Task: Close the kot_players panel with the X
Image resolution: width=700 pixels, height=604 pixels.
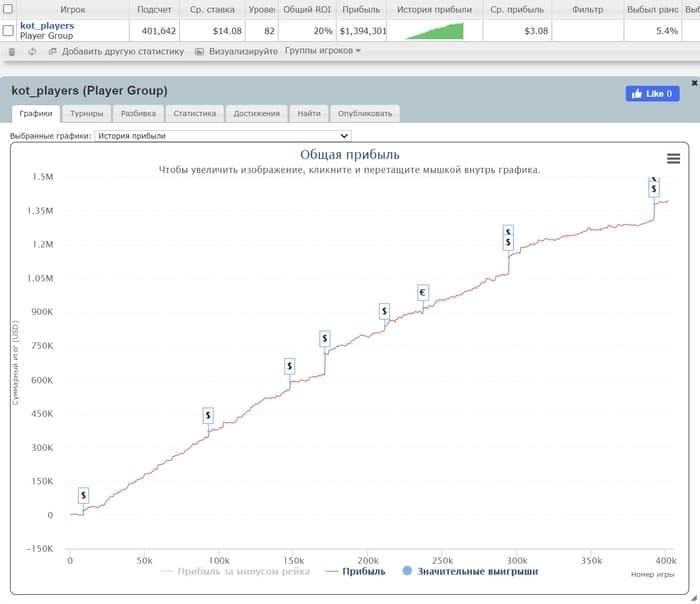Action: (x=694, y=83)
